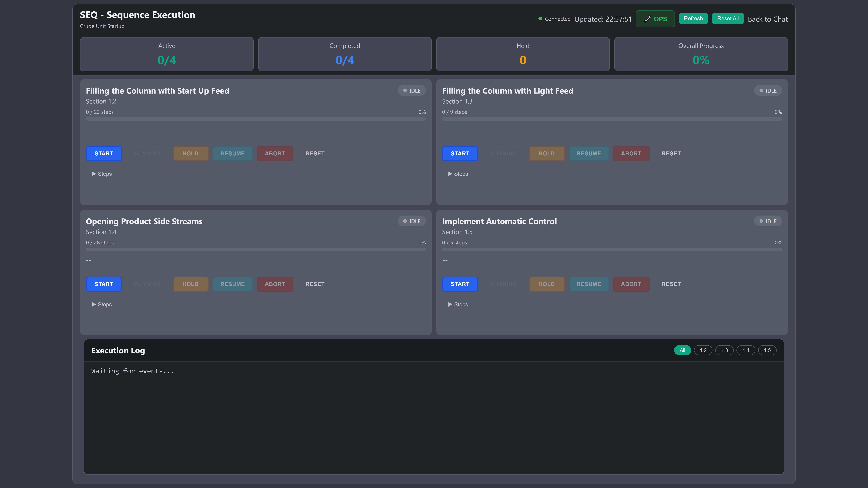Click the OPS mode button with wand icon
Viewport: 868px width, 488px height.
655,19
